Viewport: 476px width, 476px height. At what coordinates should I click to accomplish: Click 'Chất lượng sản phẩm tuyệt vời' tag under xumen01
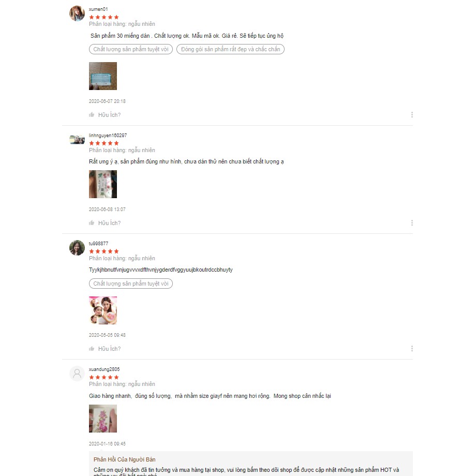pos(131,49)
